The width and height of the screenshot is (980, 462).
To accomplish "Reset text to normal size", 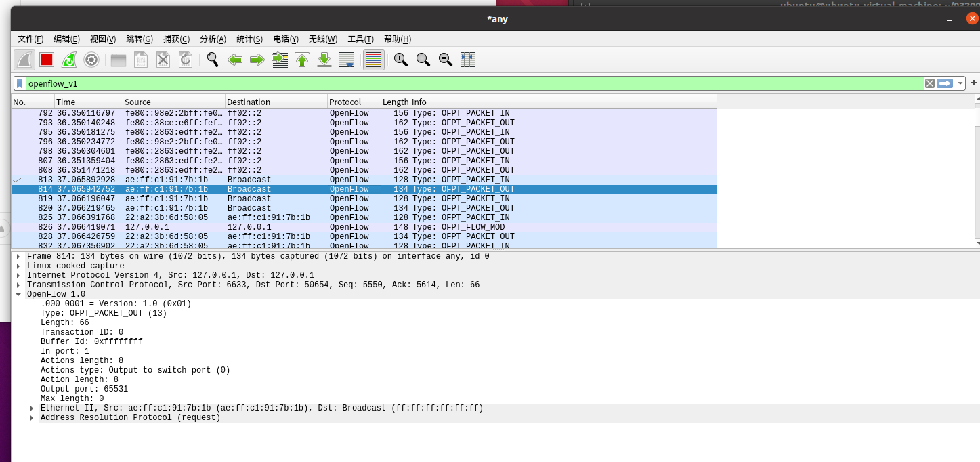I will pos(446,60).
